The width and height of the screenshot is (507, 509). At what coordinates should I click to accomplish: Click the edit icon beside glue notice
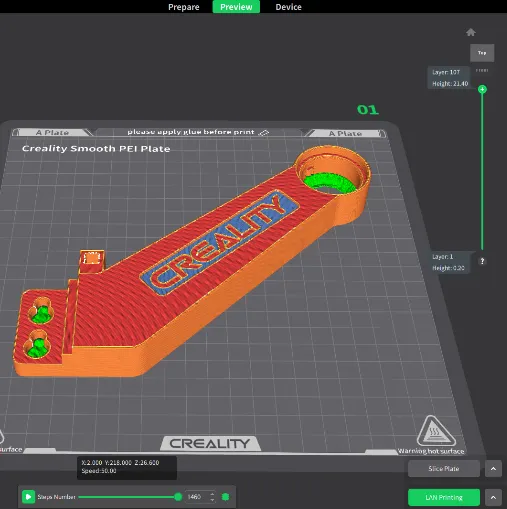tap(263, 133)
